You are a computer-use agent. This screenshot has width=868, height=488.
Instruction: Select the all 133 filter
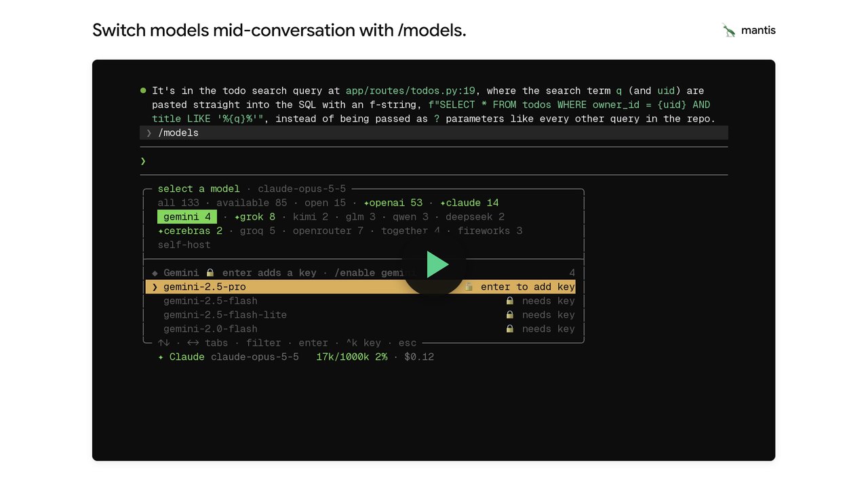(178, 203)
